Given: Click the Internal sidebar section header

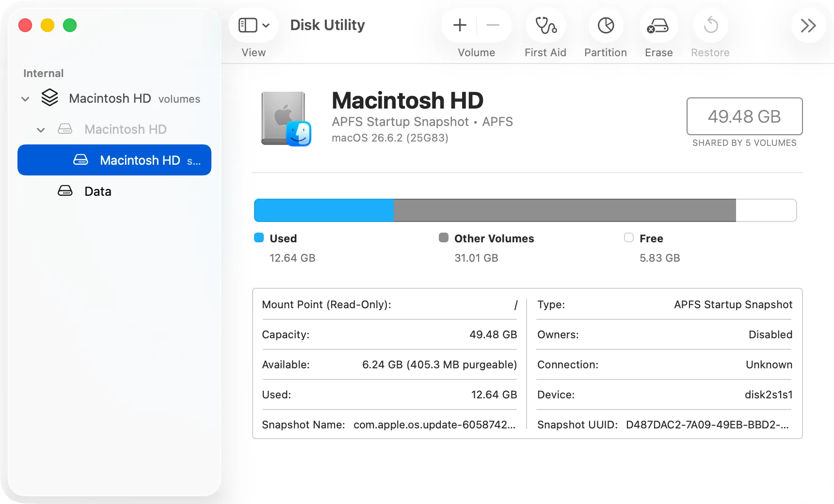Looking at the screenshot, I should [44, 73].
